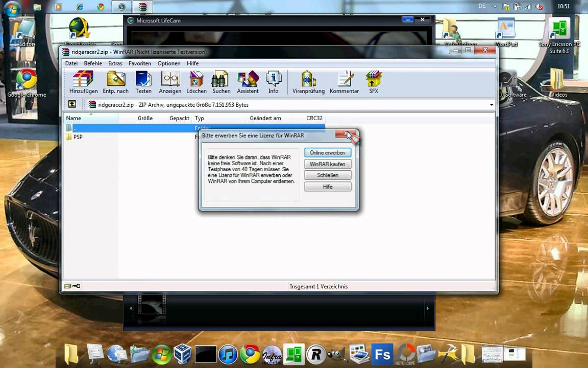Sort by the Typ column header
The image size is (588, 368).
(x=220, y=118)
